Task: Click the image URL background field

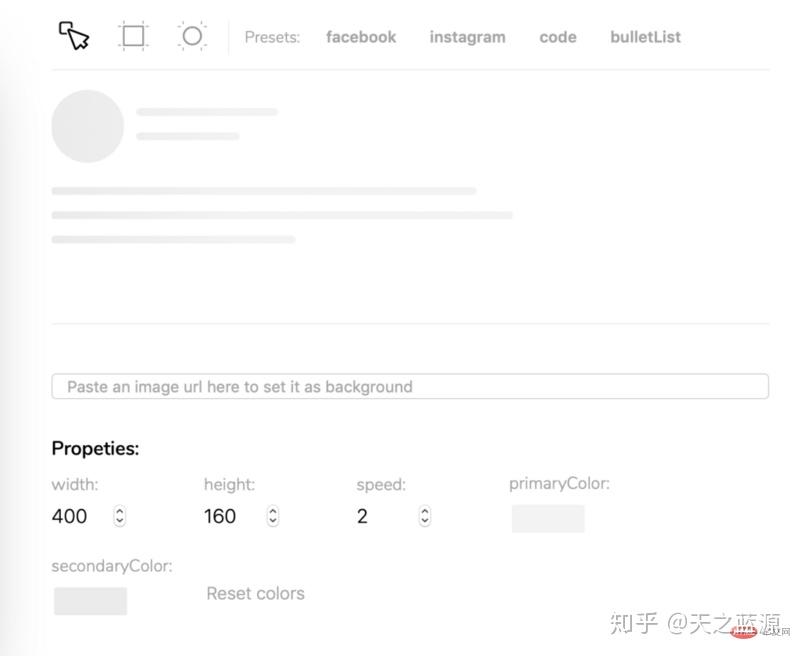Action: click(410, 387)
